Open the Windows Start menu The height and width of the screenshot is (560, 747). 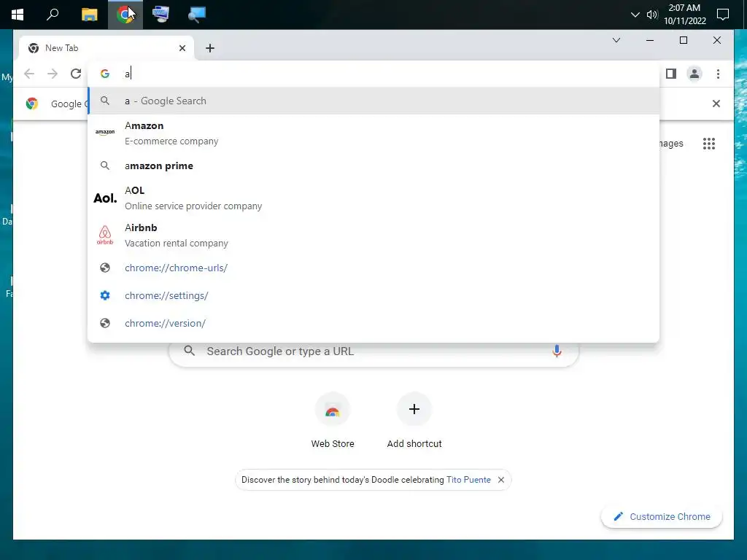click(18, 15)
